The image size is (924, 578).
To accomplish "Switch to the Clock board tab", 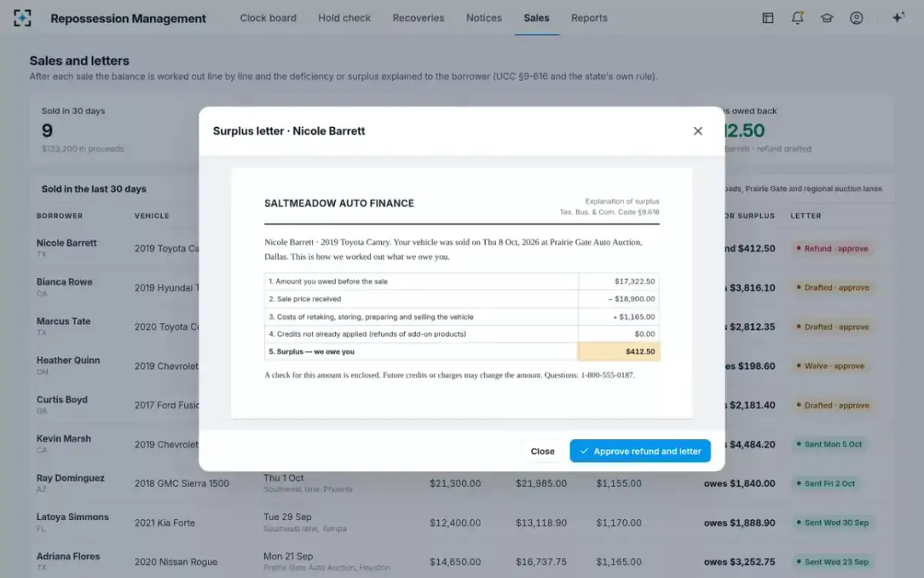I will pyautogui.click(x=268, y=18).
